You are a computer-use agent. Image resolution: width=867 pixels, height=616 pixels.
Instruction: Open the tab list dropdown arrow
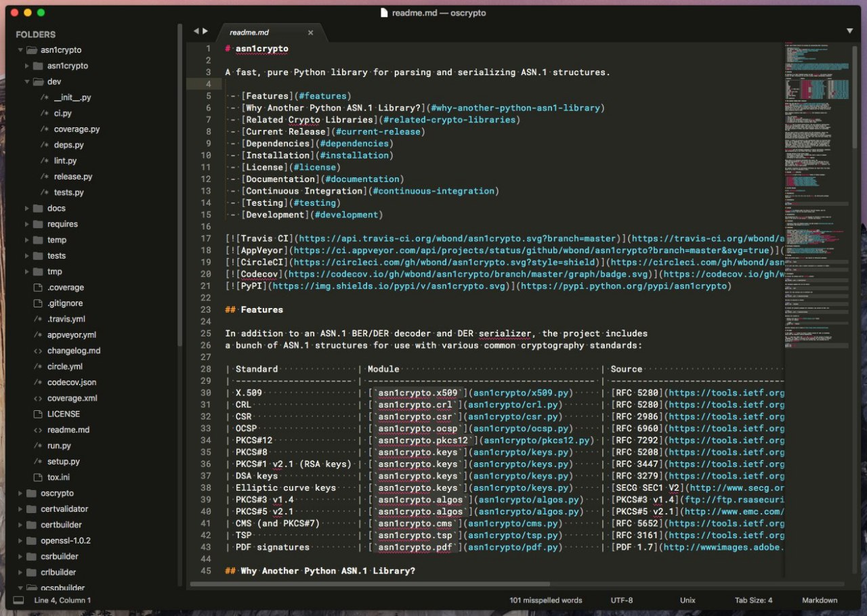[849, 31]
